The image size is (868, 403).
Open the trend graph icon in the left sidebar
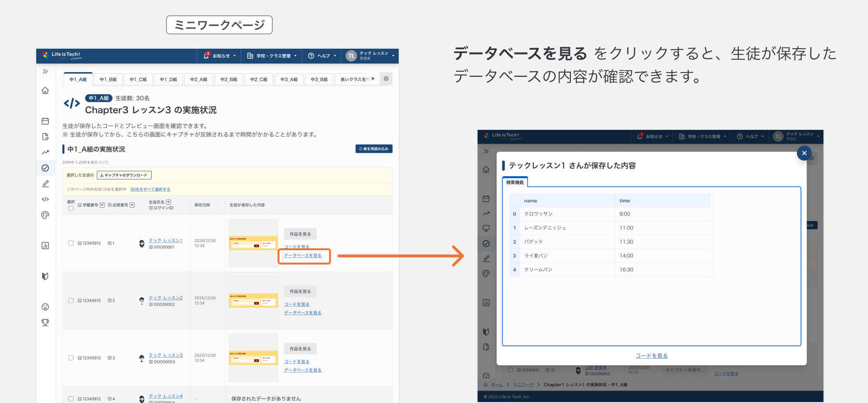pyautogui.click(x=45, y=152)
